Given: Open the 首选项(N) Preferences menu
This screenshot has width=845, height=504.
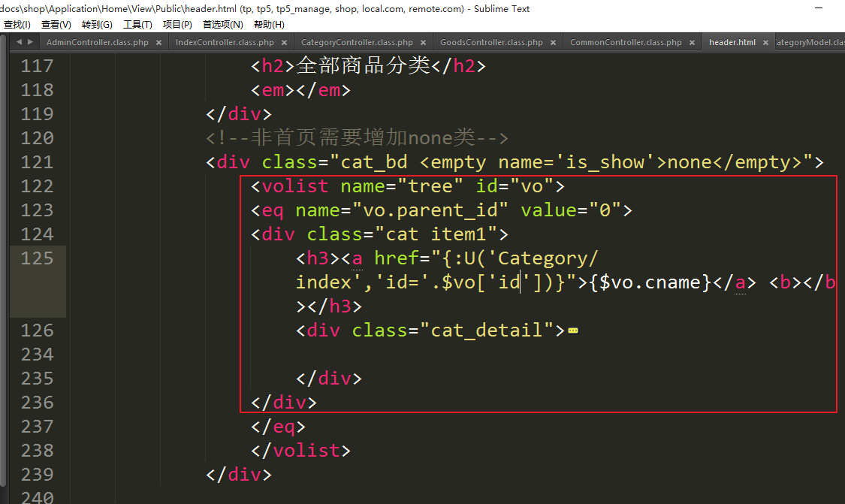Looking at the screenshot, I should [x=223, y=25].
